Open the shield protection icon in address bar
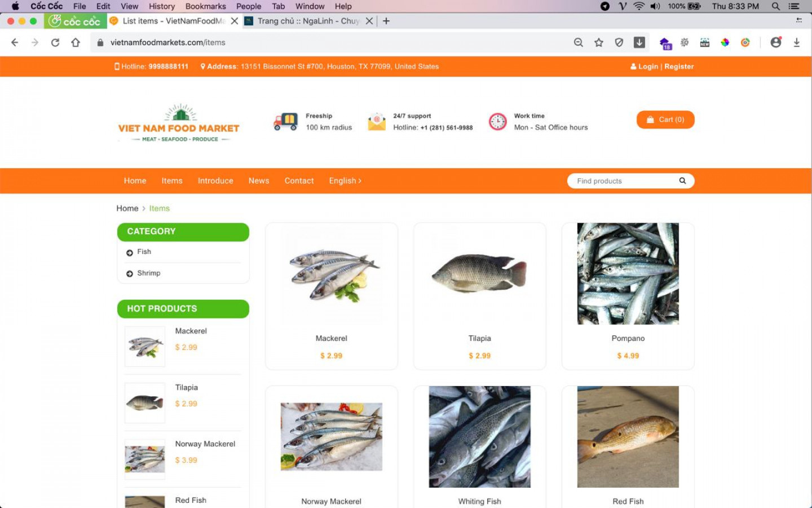Viewport: 812px width, 508px height. [619, 42]
